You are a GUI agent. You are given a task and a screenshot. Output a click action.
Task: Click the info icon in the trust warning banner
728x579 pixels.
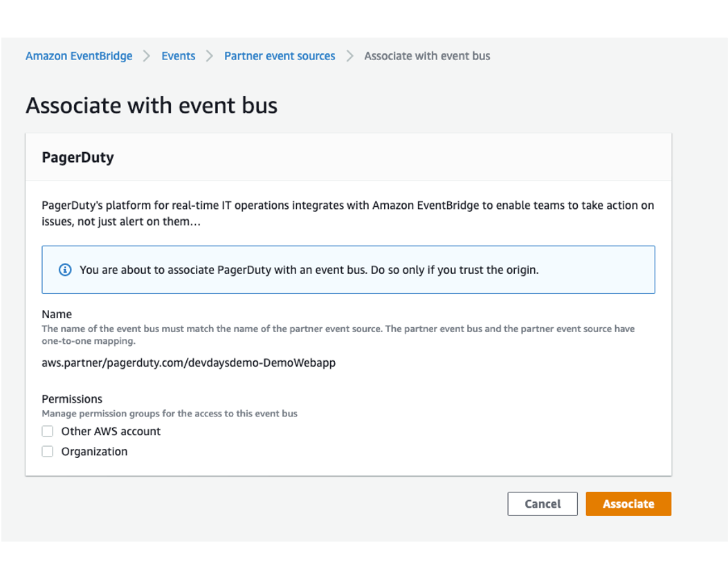65,270
